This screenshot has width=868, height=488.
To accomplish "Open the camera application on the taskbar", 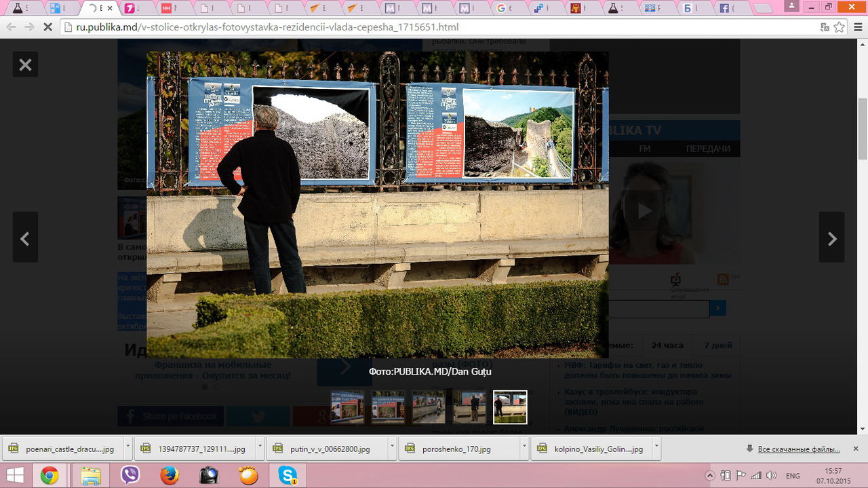I will 209,475.
